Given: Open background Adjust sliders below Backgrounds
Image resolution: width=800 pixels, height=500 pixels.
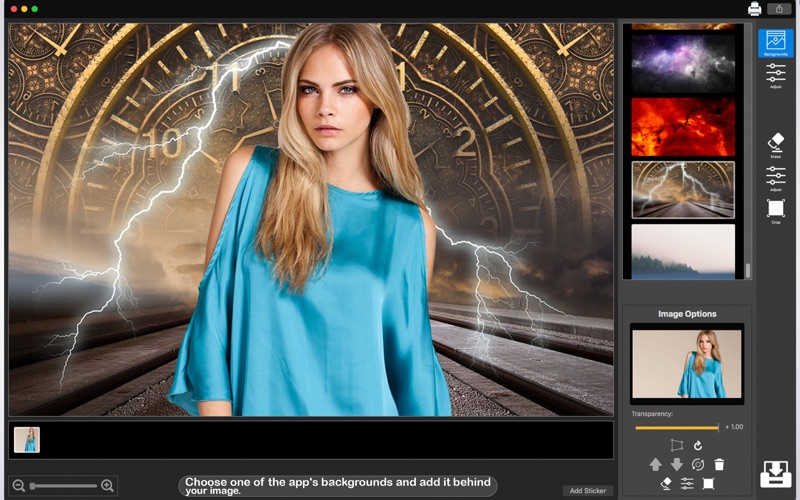Looking at the screenshot, I should tap(776, 76).
